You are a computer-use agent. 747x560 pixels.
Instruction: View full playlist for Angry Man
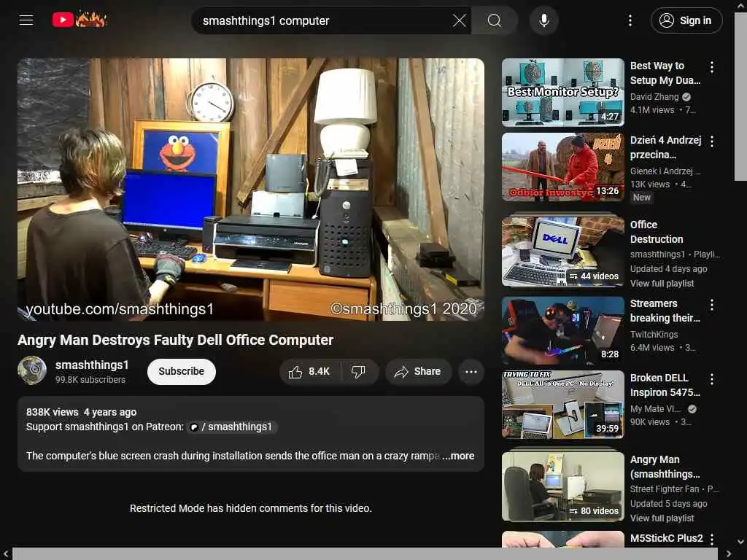[x=662, y=518]
